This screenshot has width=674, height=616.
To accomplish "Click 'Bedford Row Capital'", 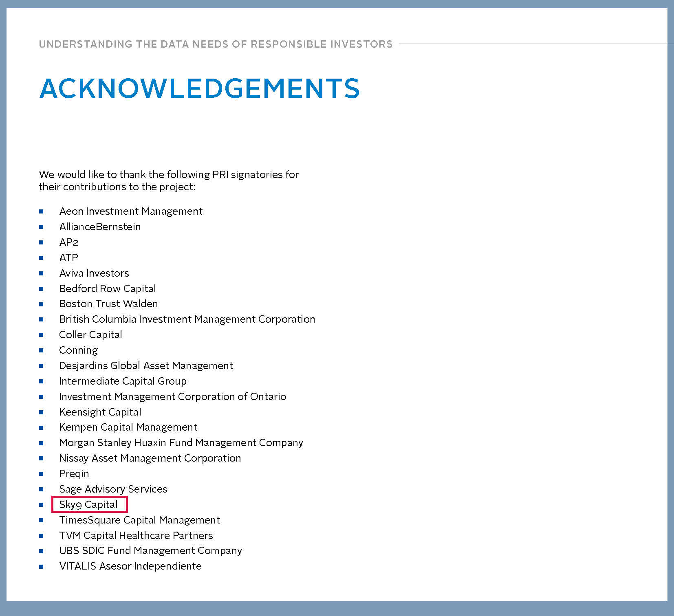I will coord(108,289).
